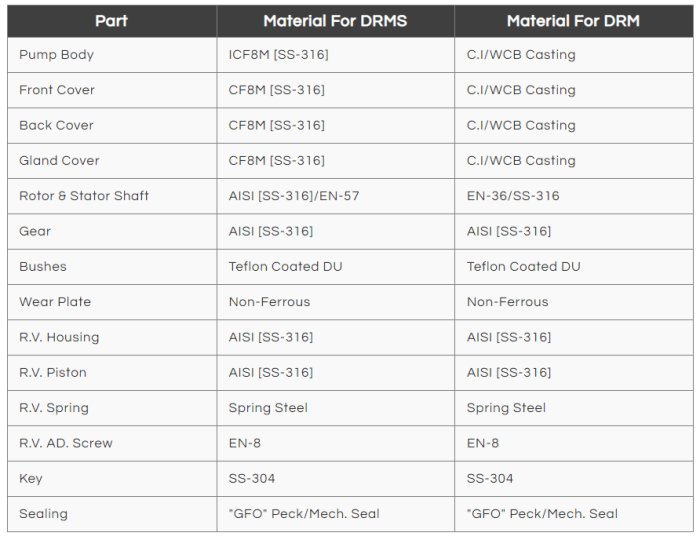Select the "R.V. Piston" part cell
This screenshot has width=700, height=540.
tap(53, 372)
